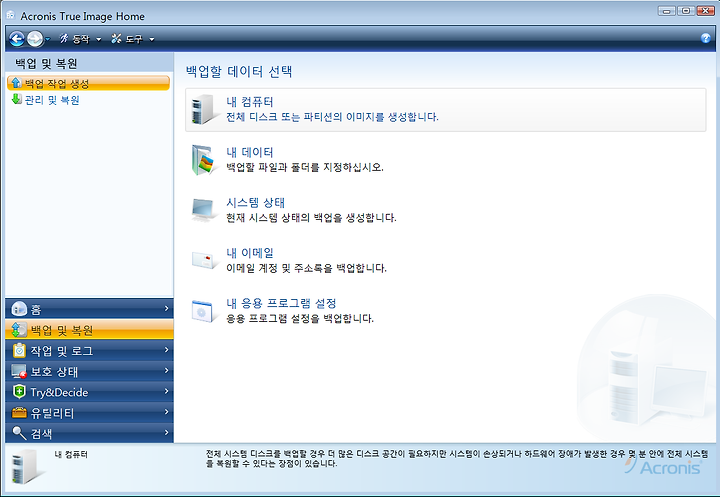
Task: Expand the 검색 chevron
Action: [x=167, y=432]
